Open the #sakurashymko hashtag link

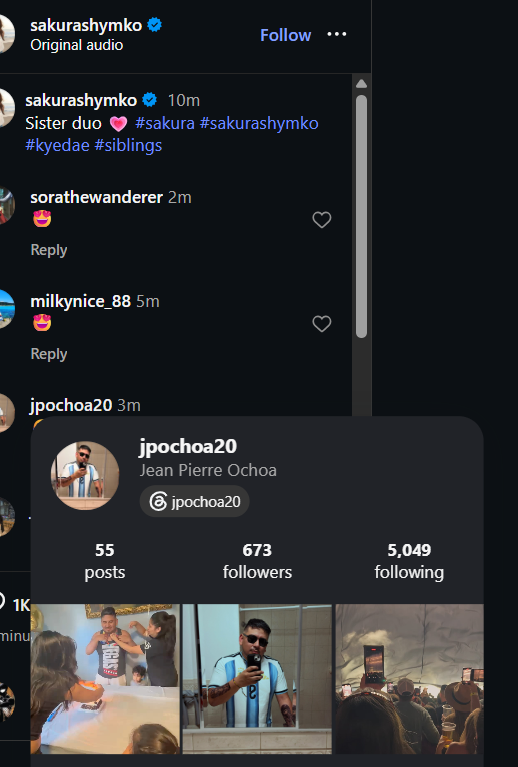coord(259,123)
